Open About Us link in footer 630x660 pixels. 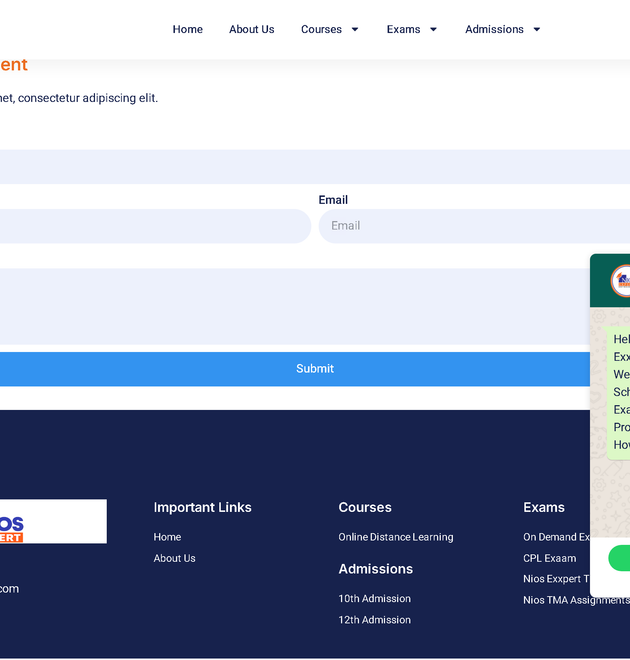pyautogui.click(x=174, y=558)
